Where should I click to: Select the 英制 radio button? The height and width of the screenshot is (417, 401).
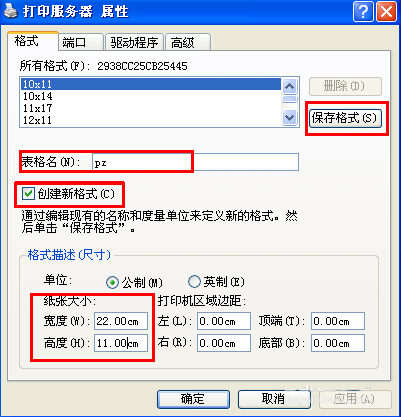click(x=194, y=282)
